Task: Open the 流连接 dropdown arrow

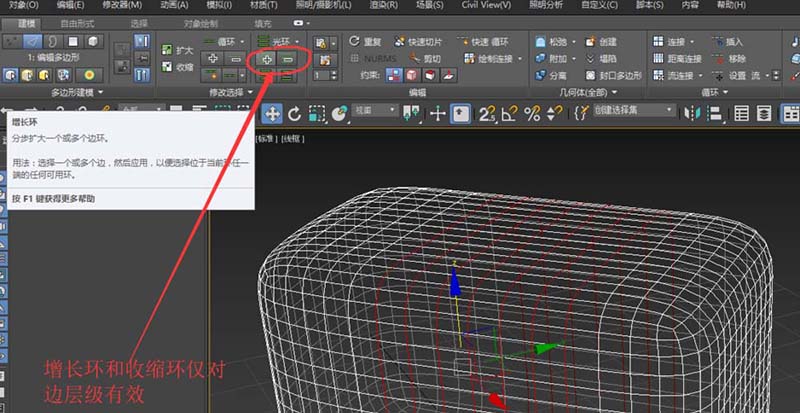Action: 700,76
